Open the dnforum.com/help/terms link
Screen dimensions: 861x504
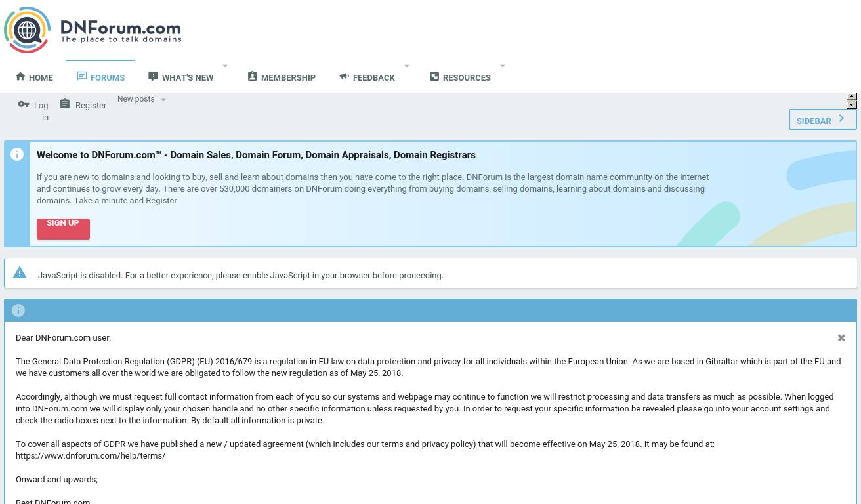[x=91, y=455]
